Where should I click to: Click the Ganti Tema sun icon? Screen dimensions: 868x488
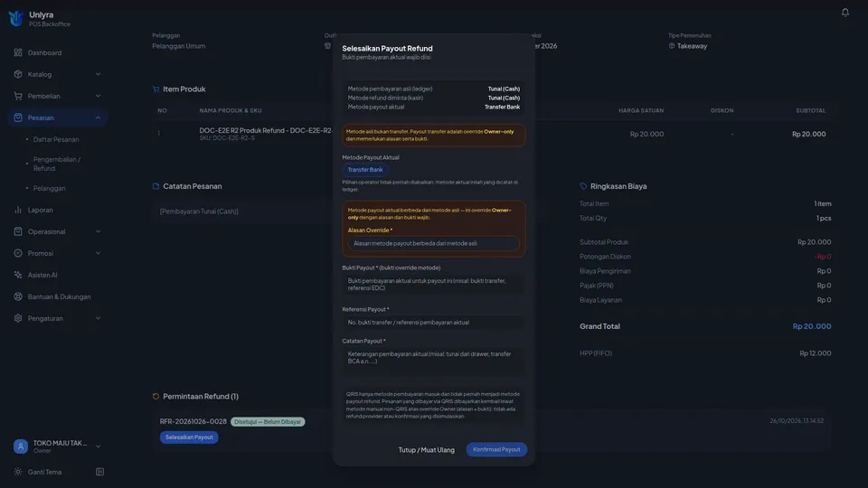tap(18, 472)
